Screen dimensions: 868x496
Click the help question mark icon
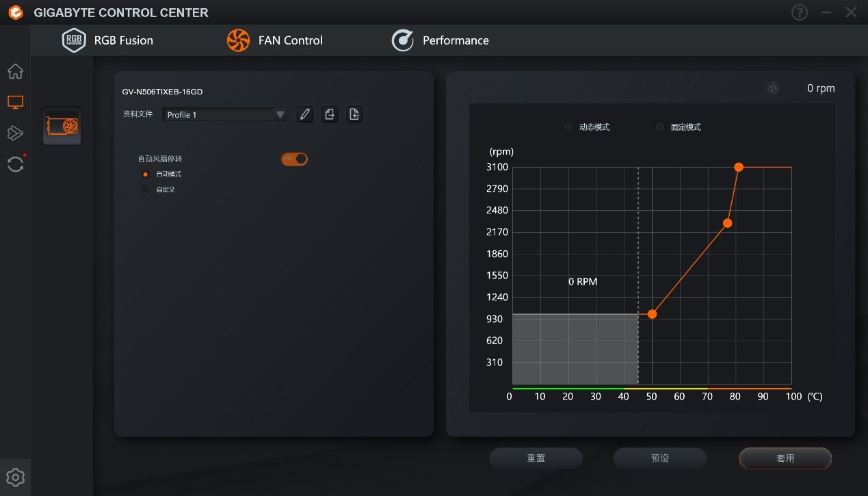799,12
